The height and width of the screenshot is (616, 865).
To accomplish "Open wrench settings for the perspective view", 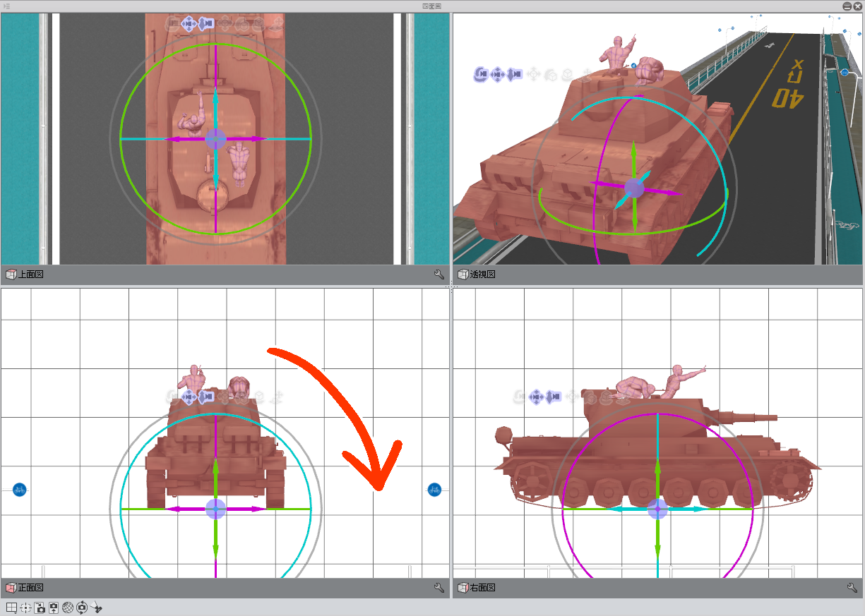I will tap(852, 274).
